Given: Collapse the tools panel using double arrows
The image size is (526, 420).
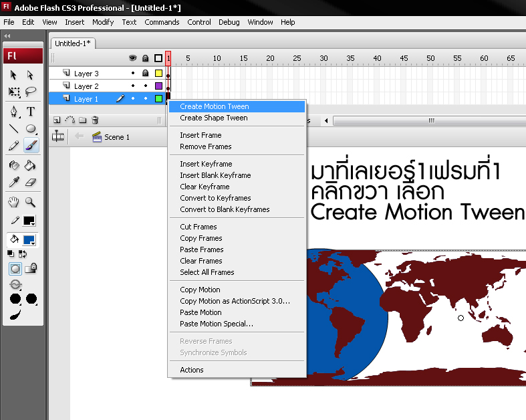Looking at the screenshot, I should point(7,35).
